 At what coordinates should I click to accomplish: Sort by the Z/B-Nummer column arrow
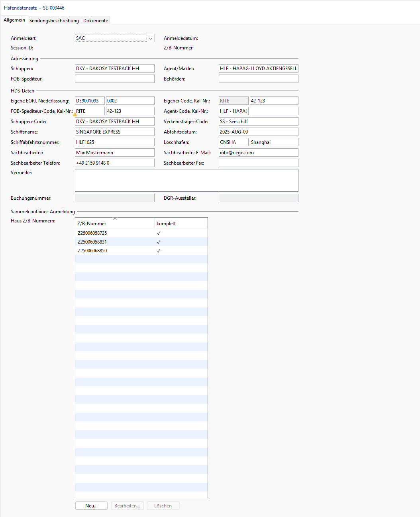[115, 219]
